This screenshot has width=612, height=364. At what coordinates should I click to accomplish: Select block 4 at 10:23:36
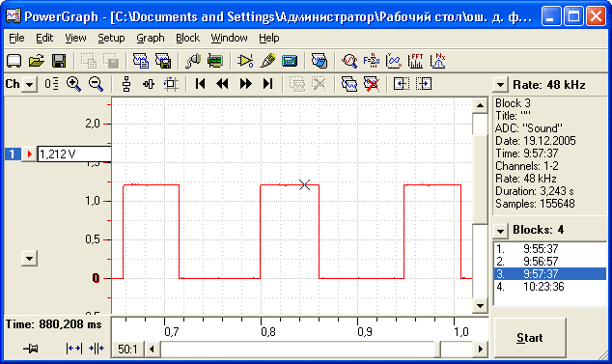pyautogui.click(x=549, y=287)
